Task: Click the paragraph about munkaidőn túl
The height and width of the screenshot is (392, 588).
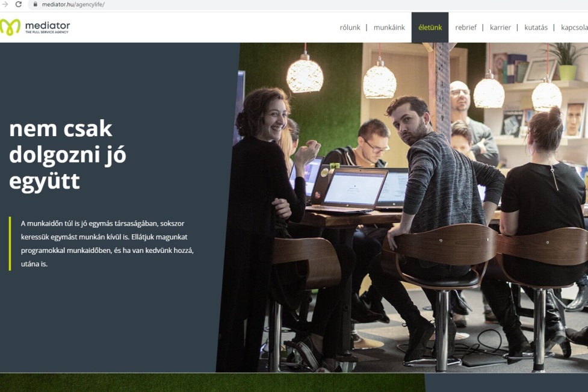Action: click(107, 243)
